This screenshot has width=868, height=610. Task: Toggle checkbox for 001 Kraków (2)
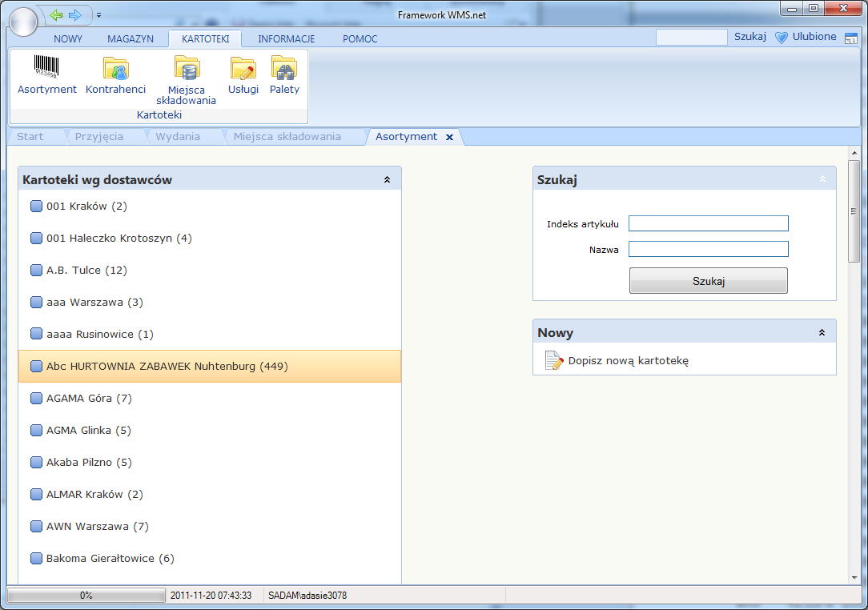(36, 206)
